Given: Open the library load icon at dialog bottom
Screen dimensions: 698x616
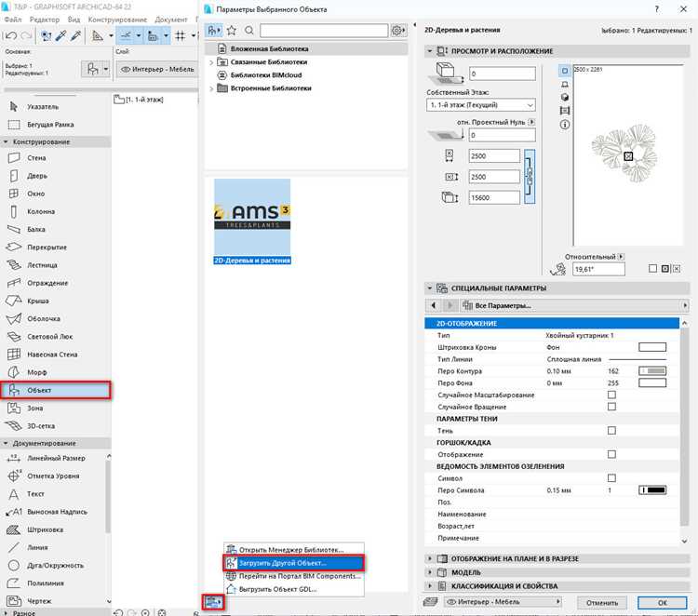Looking at the screenshot, I should [x=213, y=602].
